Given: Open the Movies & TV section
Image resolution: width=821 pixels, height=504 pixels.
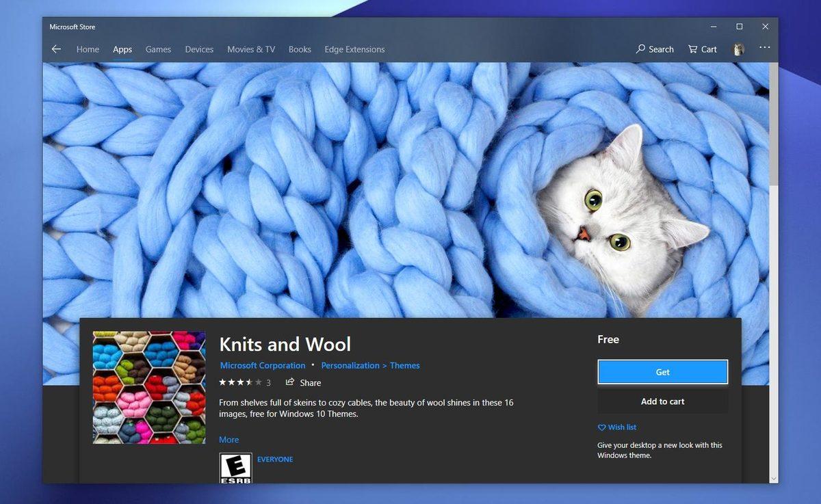Looking at the screenshot, I should 250,49.
